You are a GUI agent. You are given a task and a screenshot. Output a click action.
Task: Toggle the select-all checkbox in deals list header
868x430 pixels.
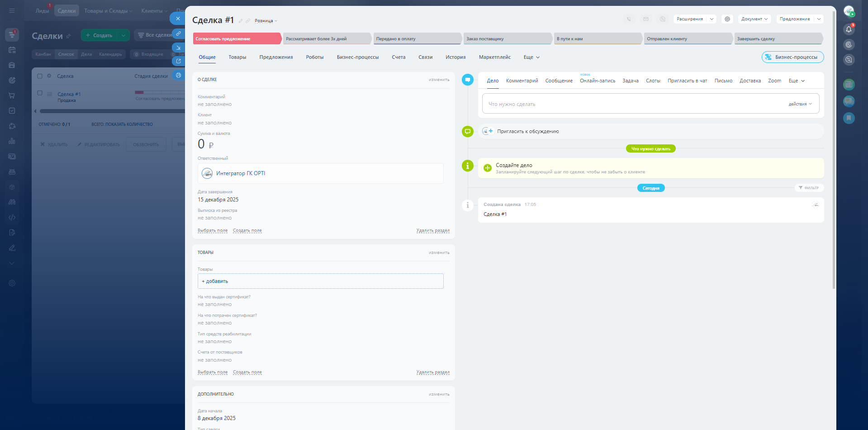tap(40, 76)
